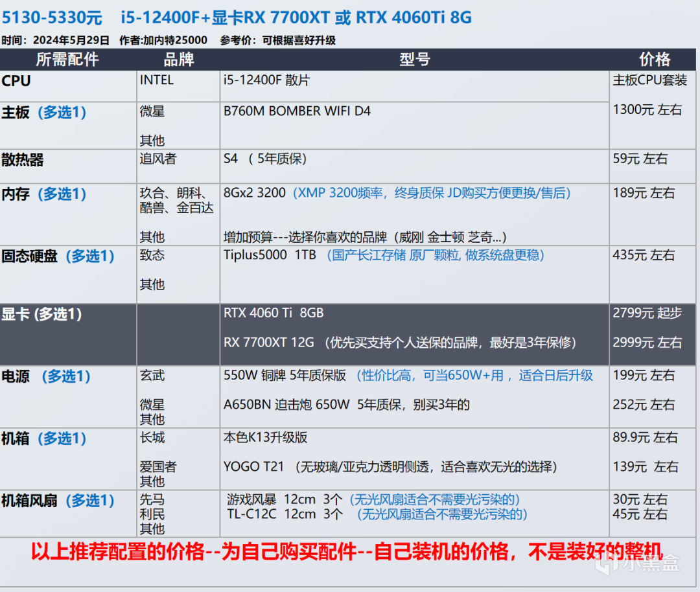Click the '追风者' brand cell

click(x=158, y=159)
